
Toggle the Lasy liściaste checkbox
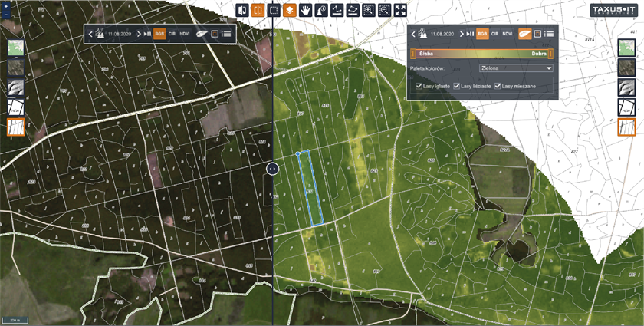coord(458,86)
